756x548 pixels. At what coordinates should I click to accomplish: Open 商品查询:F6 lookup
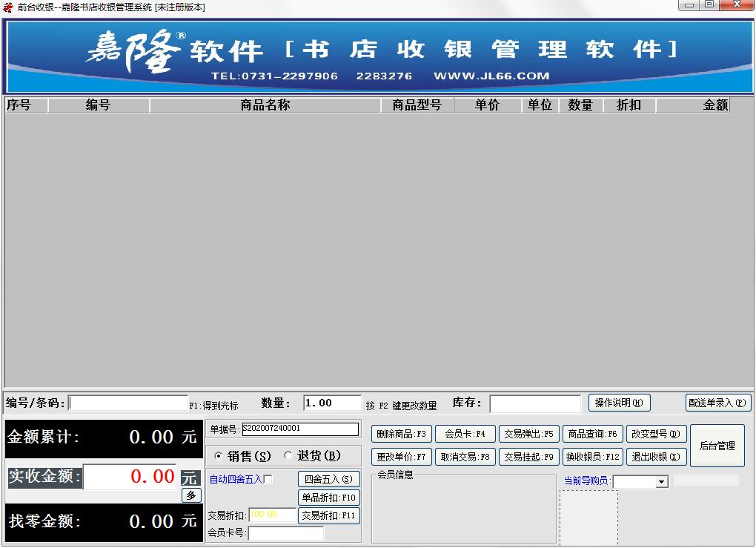(592, 434)
